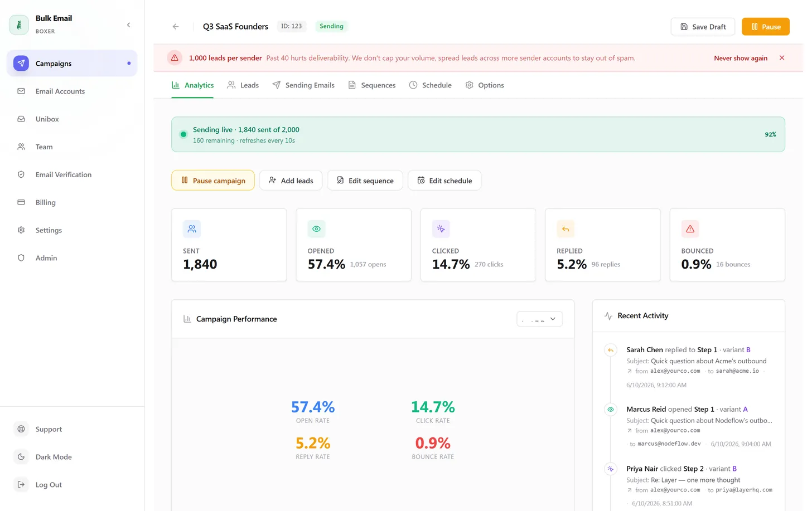
Task: Click the Recent Activity pulse icon
Action: [608, 316]
